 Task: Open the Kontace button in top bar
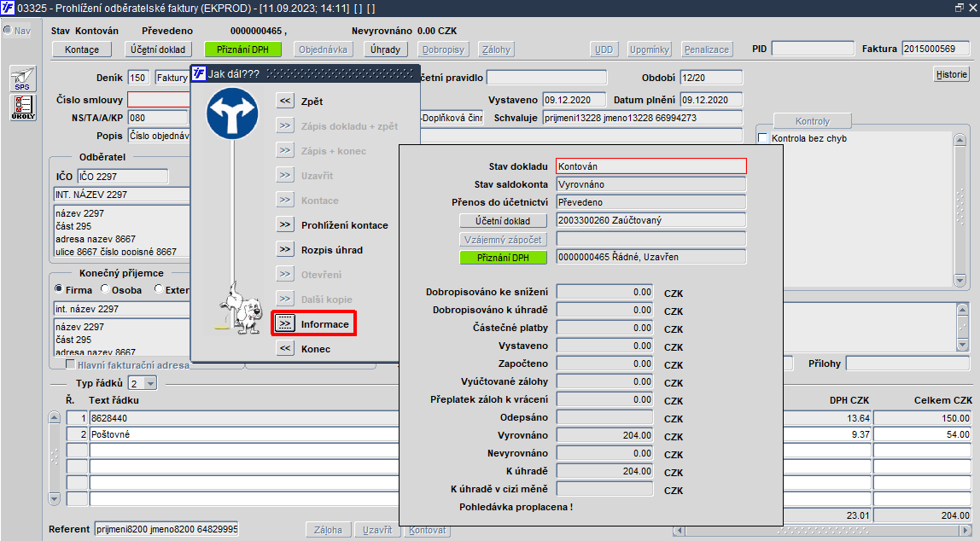(x=82, y=49)
